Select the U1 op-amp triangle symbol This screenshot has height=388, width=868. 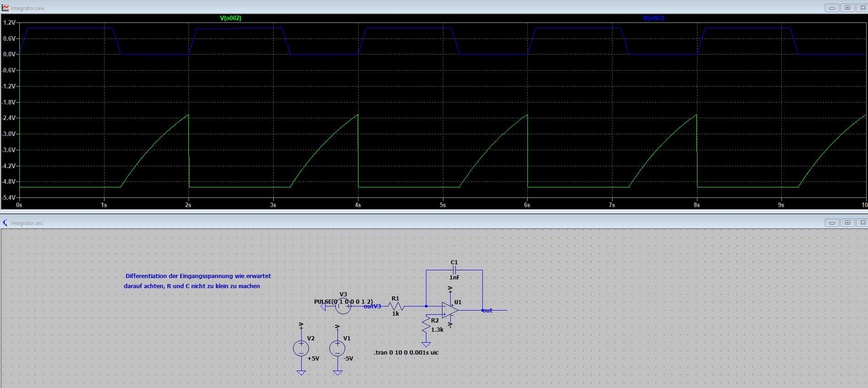[x=450, y=310]
